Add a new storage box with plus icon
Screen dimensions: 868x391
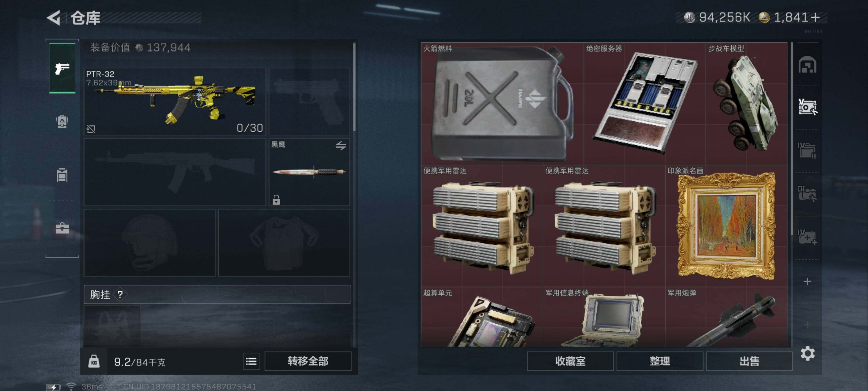(x=807, y=281)
